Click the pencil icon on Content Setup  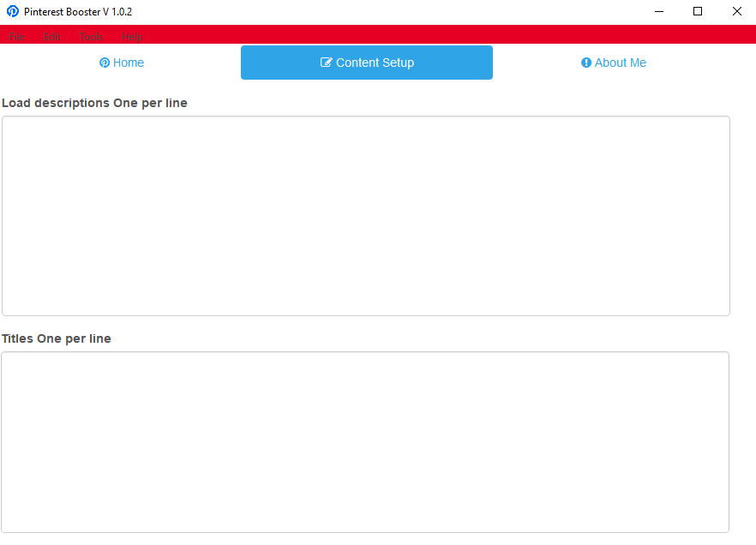[326, 63]
